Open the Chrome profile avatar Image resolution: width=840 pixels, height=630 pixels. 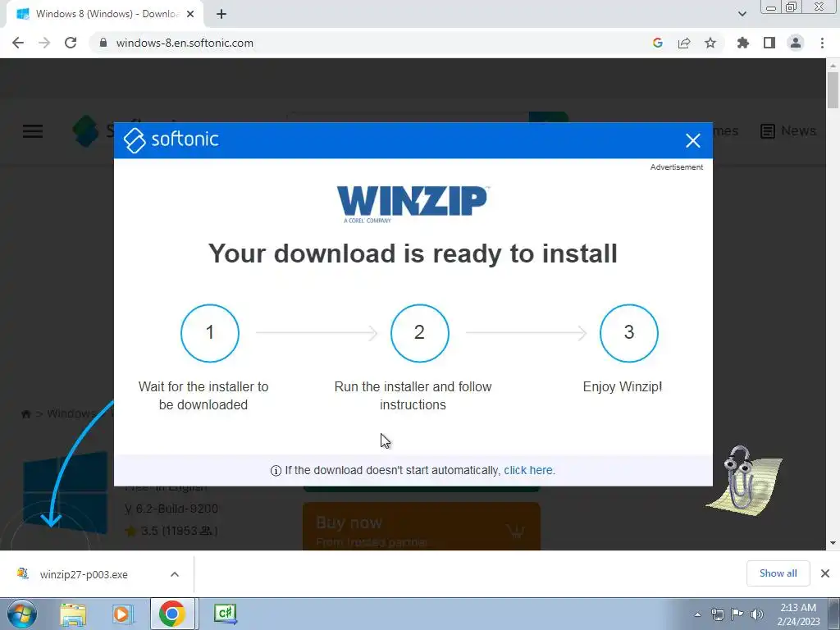pos(796,43)
